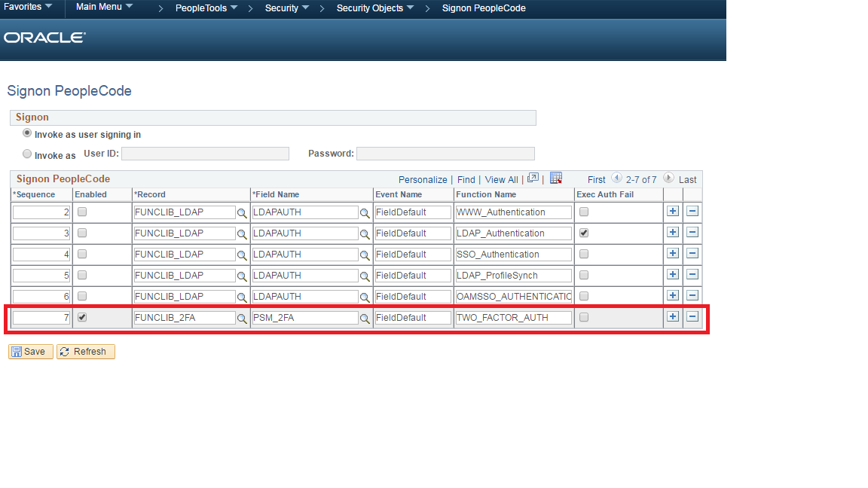This screenshot has width=868, height=488.
Task: Click Signon PeopleCode breadcrumb item
Action: click(484, 8)
